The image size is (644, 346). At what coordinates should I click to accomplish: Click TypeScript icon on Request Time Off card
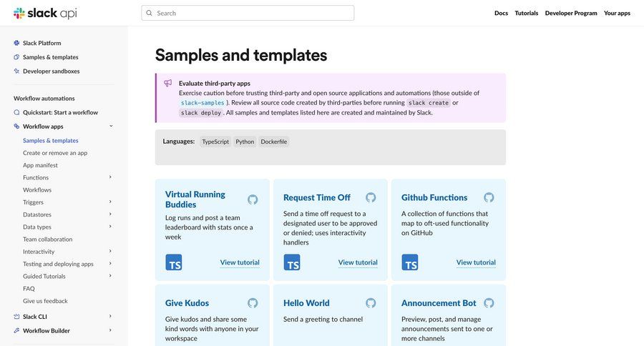point(292,262)
